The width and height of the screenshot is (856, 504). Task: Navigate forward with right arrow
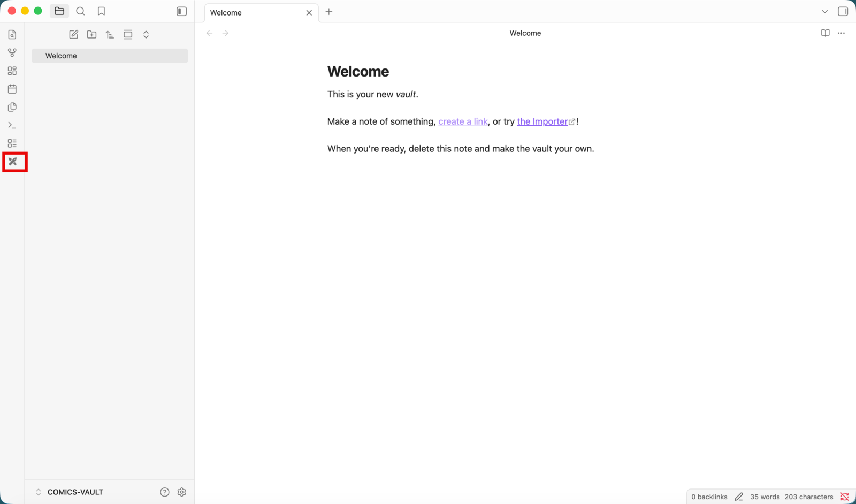[x=226, y=33]
